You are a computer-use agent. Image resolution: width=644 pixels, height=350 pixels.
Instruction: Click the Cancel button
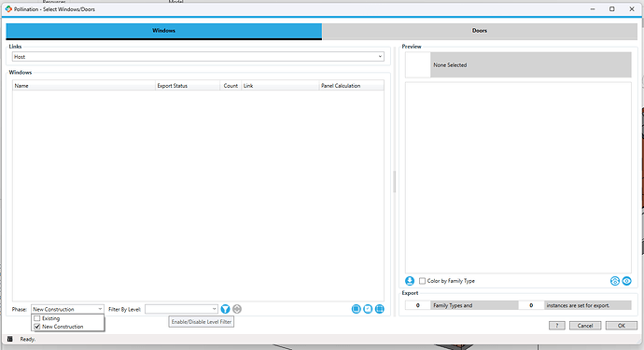[x=585, y=326]
